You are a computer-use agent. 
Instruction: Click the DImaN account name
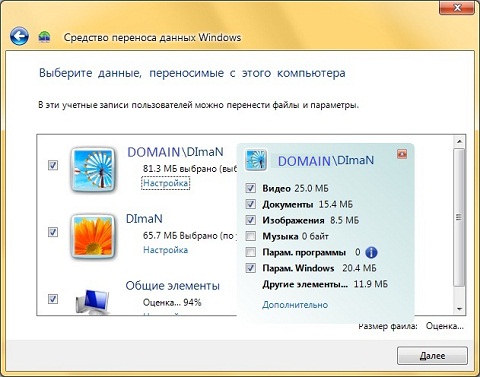point(144,219)
